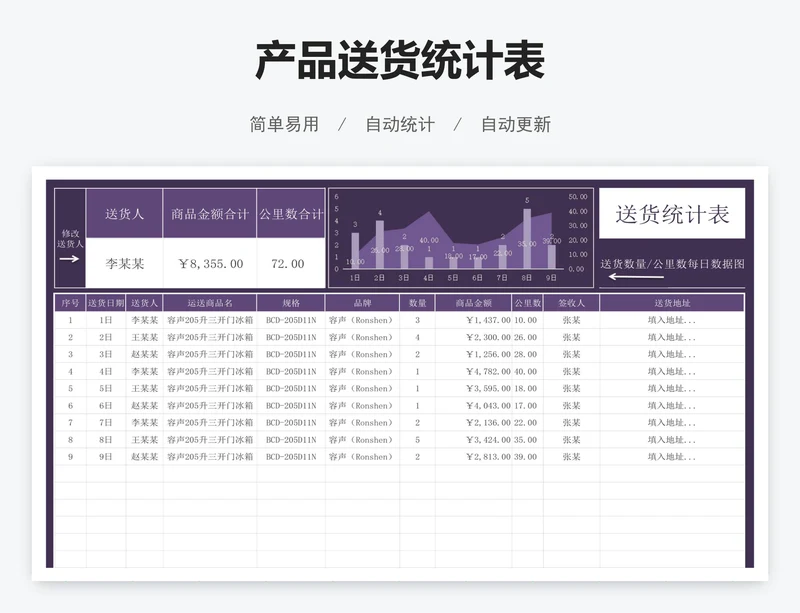Click the 简单易用 subtitle text
The width and height of the screenshot is (800, 613).
(x=284, y=124)
